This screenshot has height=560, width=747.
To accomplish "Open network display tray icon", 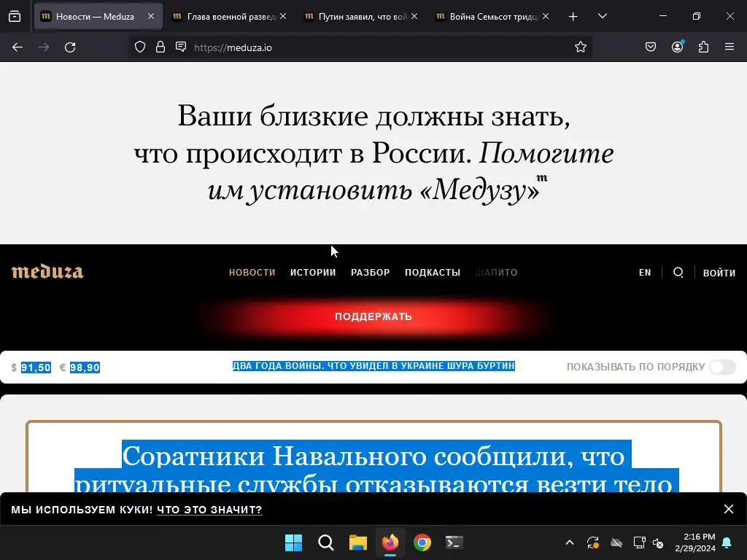I will [639, 542].
